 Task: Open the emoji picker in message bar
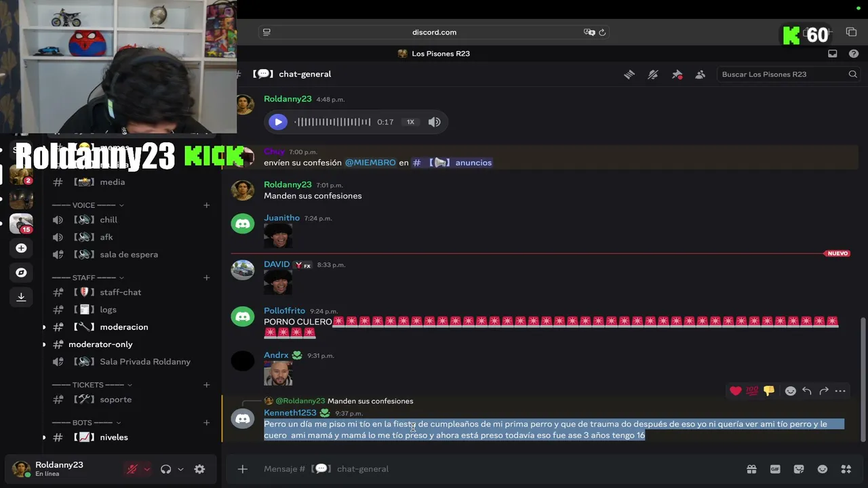[x=823, y=469]
